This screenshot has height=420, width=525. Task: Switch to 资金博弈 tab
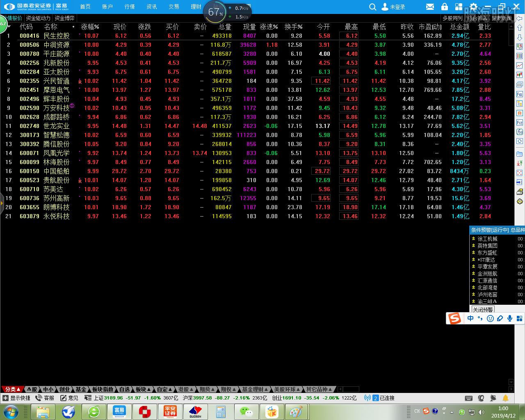[x=65, y=18]
